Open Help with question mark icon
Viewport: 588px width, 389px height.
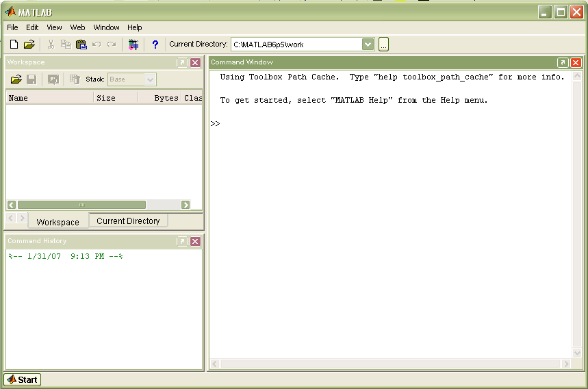[155, 45]
